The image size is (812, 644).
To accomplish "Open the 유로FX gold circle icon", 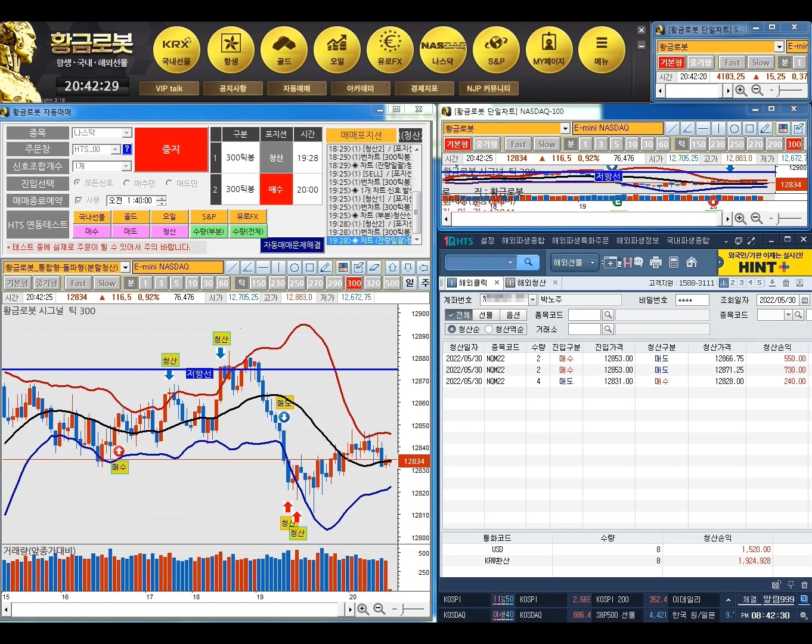I will tap(390, 50).
